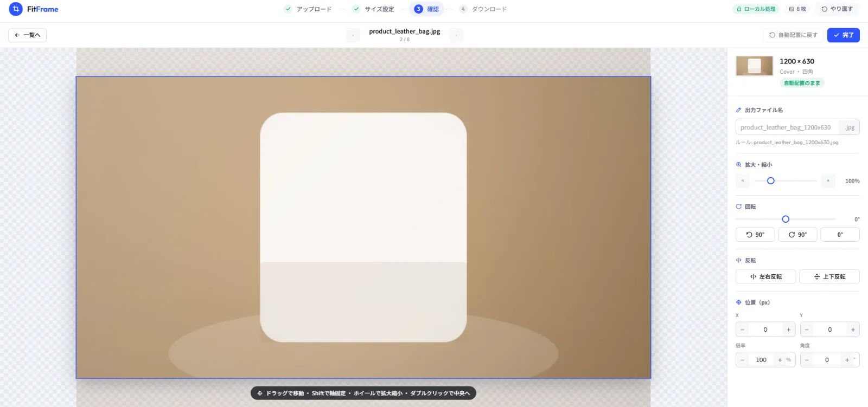Click the ローカル処理 badge

pyautogui.click(x=756, y=9)
